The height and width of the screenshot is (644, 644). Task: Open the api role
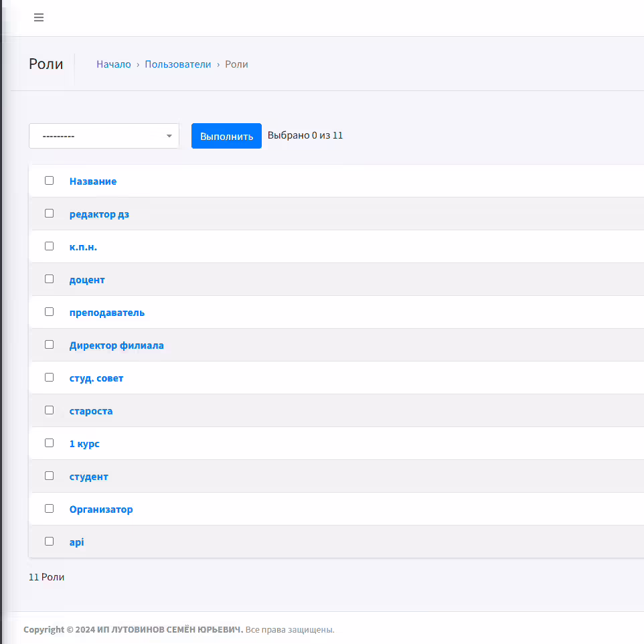(76, 542)
